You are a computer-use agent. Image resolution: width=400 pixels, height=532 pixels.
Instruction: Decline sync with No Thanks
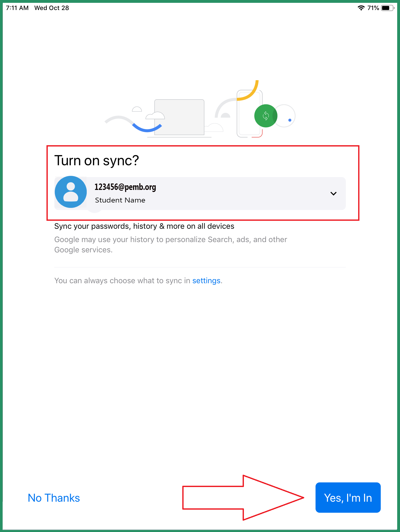54,498
